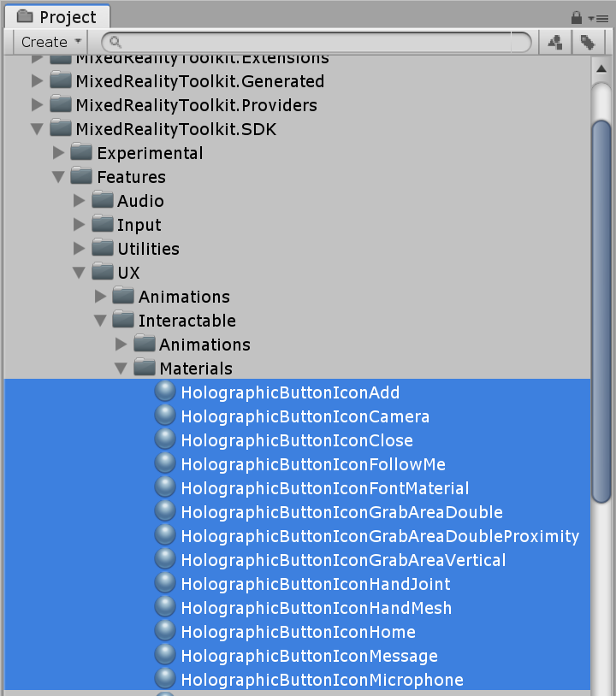Click the HolographicButtonIconHandJoint sphere icon
This screenshot has height=696, width=616.
pos(165,584)
